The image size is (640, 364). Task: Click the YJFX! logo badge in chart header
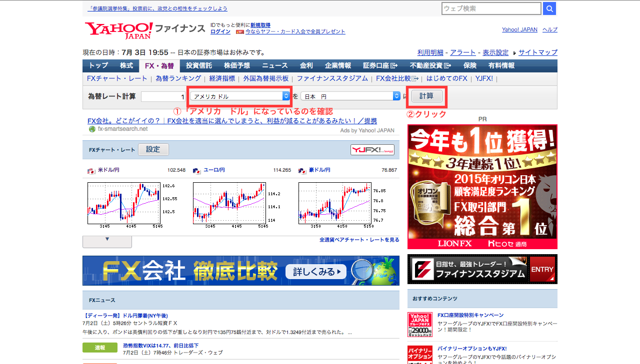tap(372, 150)
